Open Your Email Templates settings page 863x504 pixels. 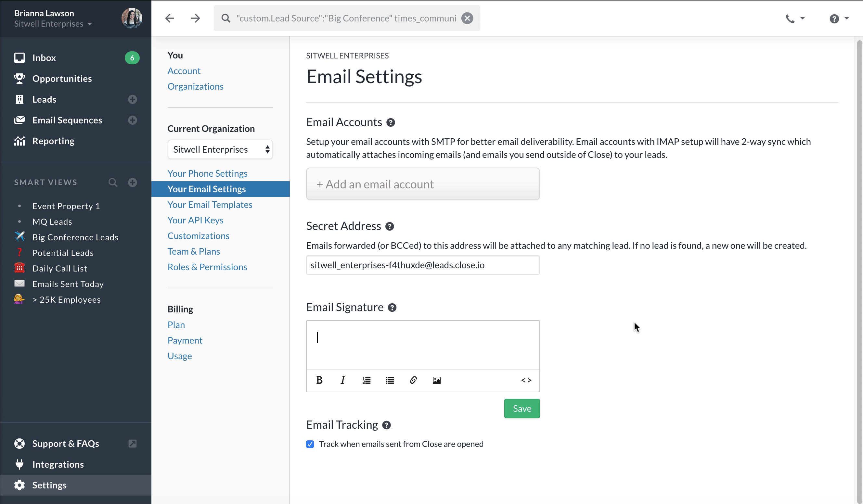[210, 205]
